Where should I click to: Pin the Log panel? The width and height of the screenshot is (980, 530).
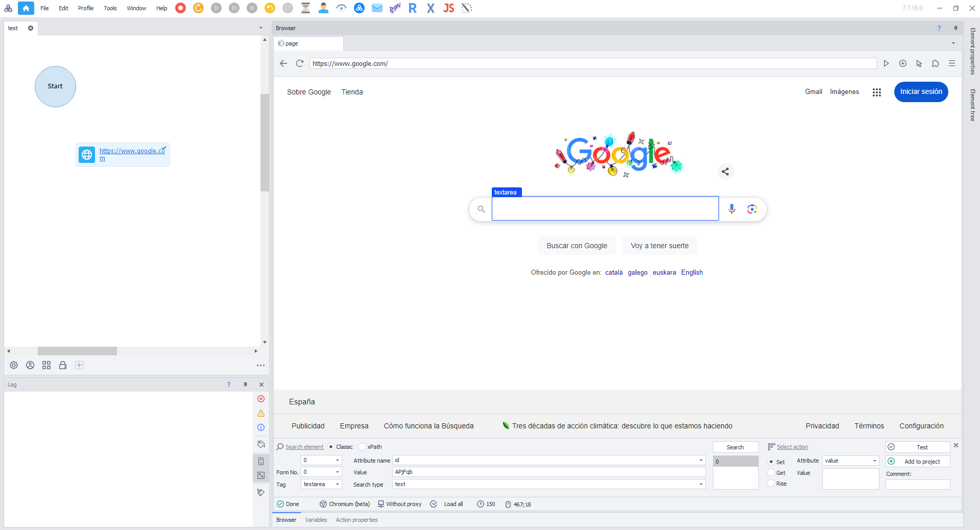245,384
